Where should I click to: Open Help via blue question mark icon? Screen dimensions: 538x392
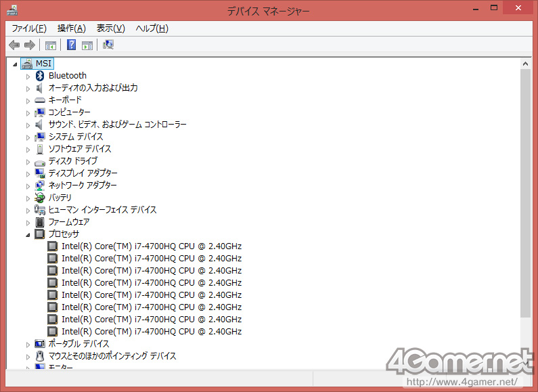(x=71, y=45)
